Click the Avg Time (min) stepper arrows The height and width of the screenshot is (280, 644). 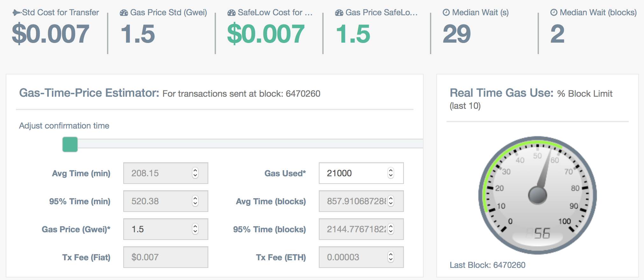pos(195,173)
